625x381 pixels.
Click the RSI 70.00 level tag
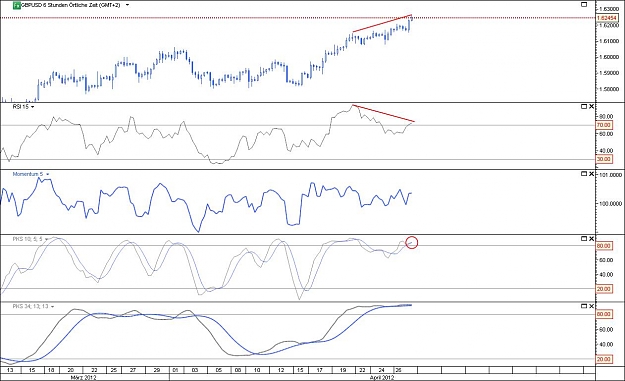click(x=603, y=125)
